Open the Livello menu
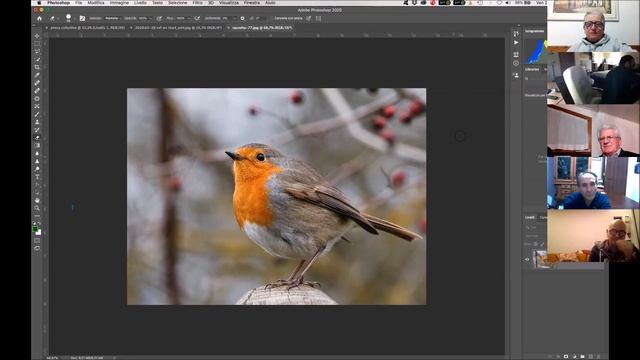 tap(140, 2)
